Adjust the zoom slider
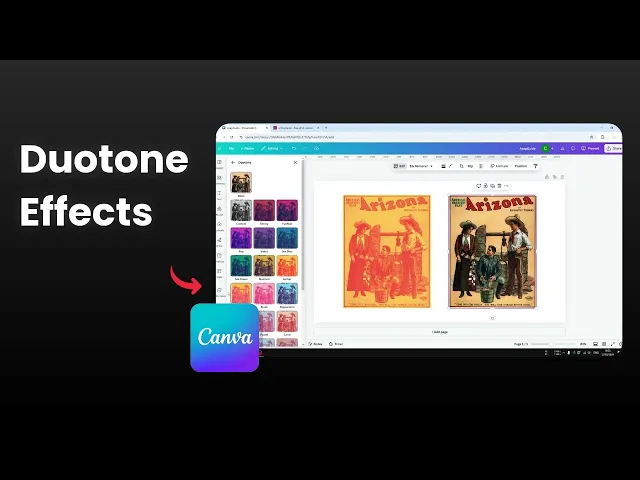 552,344
